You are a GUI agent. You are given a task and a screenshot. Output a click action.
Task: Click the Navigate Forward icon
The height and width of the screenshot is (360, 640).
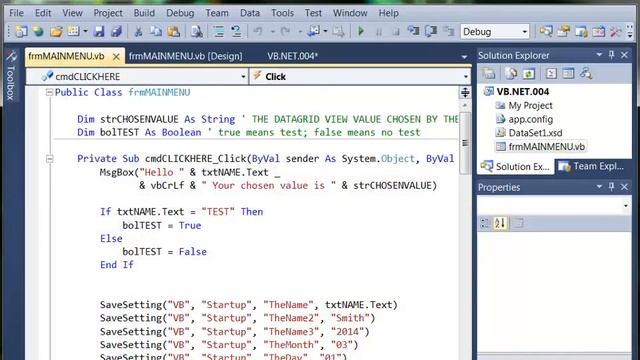pyautogui.click(x=338, y=31)
